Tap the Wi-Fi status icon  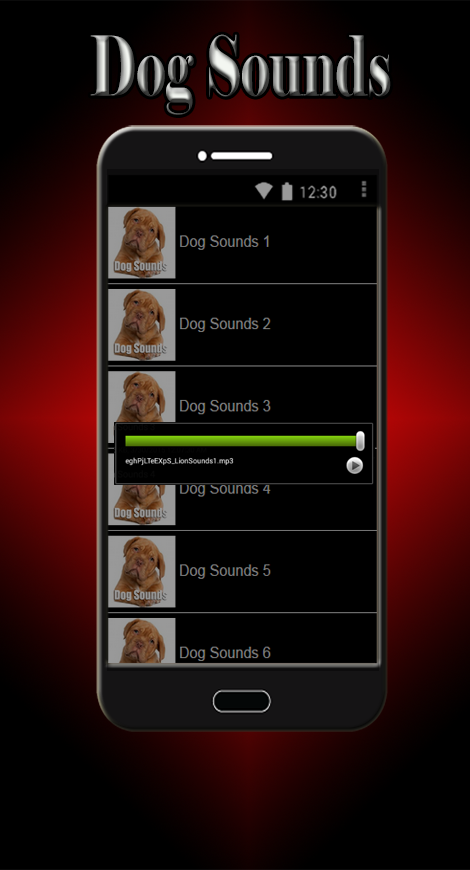(264, 191)
